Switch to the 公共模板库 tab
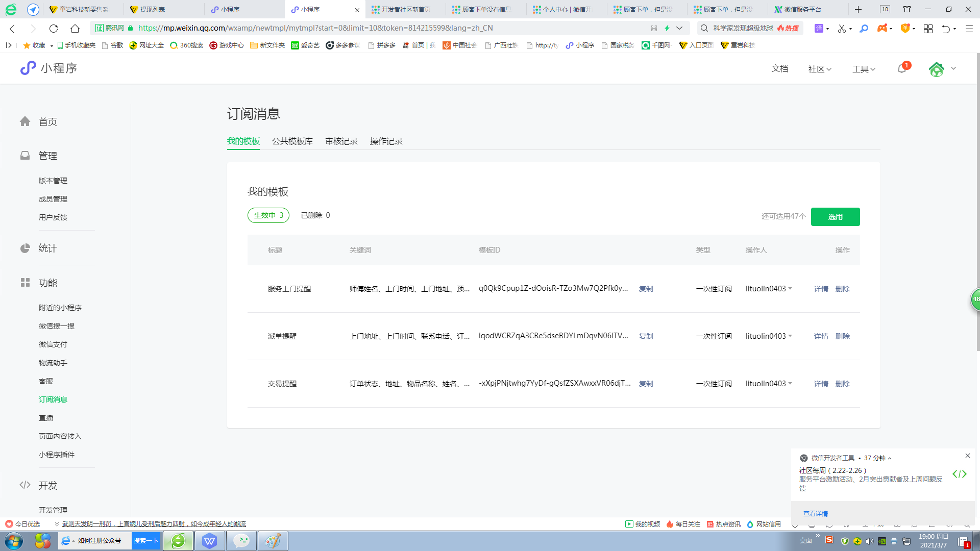This screenshot has width=980, height=551. [x=292, y=141]
